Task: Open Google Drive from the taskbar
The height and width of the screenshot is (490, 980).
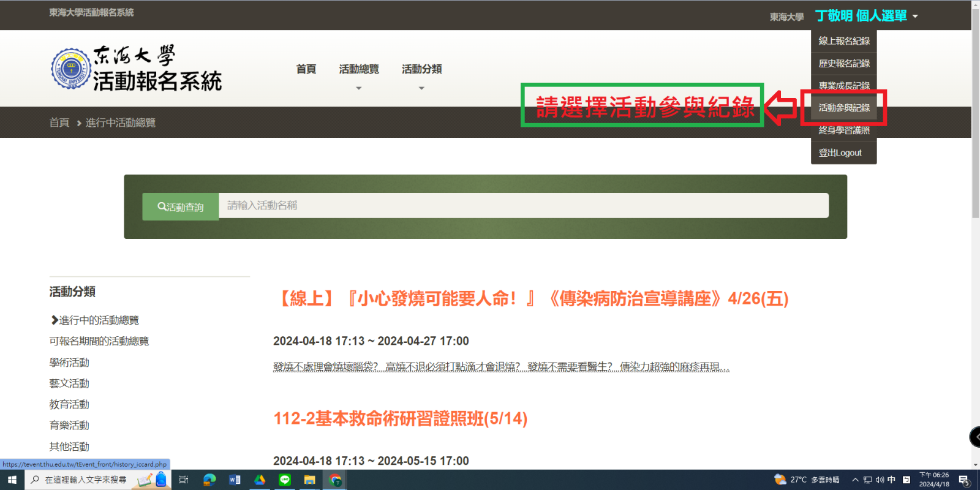Action: (260, 480)
